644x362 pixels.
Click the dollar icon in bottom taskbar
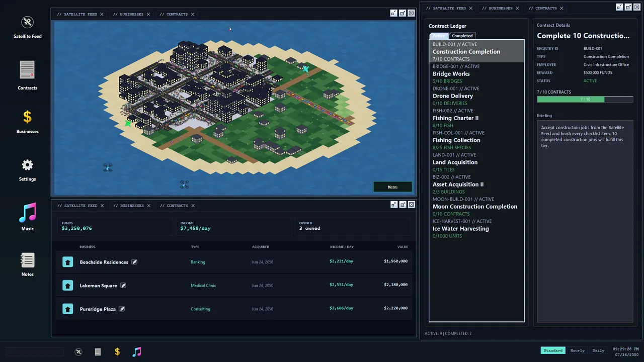(x=117, y=352)
